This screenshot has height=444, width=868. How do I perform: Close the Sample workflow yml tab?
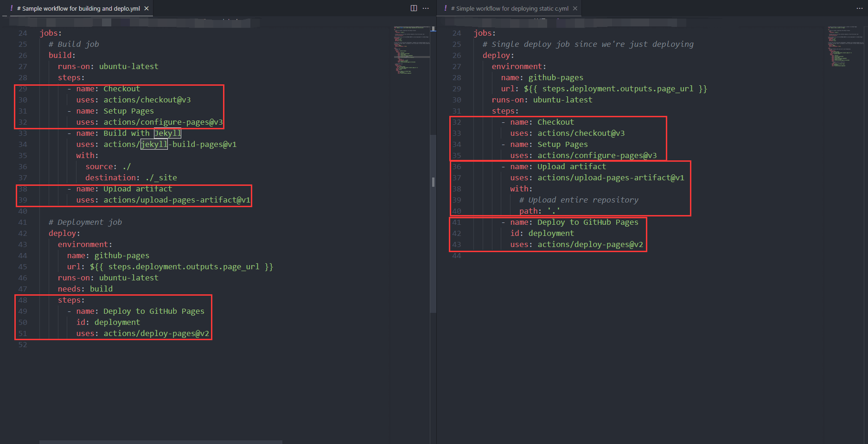[146, 8]
